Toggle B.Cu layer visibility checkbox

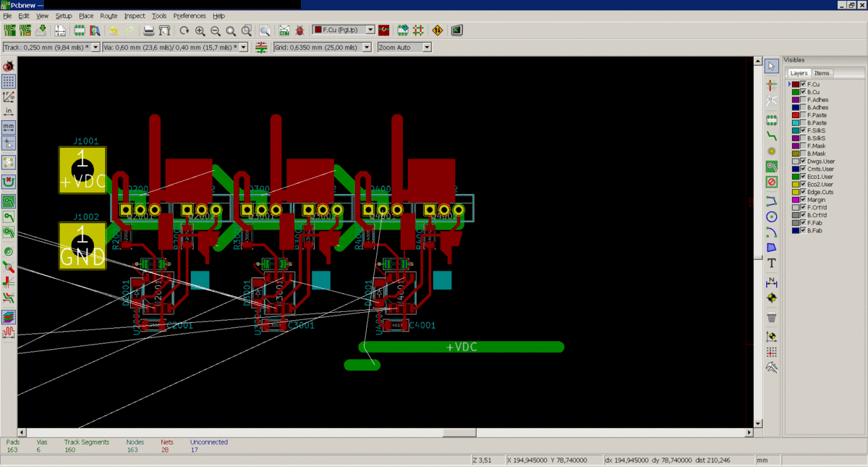click(x=803, y=92)
